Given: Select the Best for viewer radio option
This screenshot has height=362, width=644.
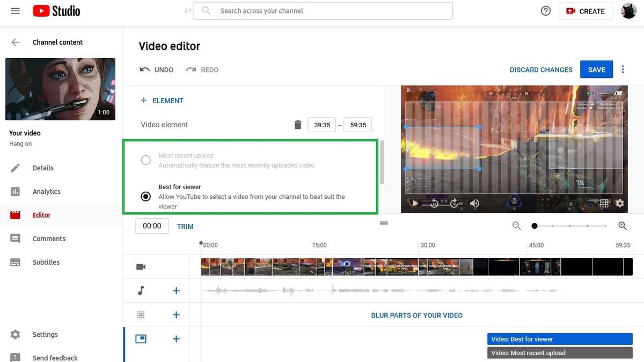Looking at the screenshot, I should tap(145, 197).
